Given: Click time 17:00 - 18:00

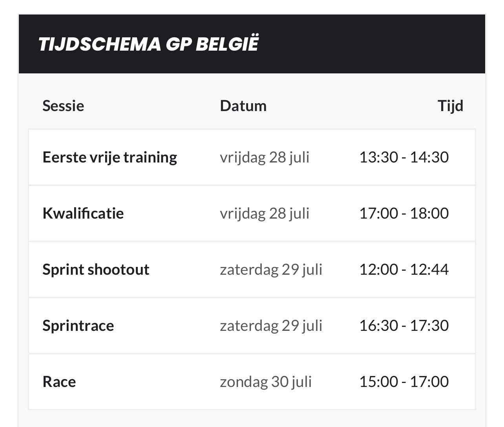Looking at the screenshot, I should pos(404,213).
